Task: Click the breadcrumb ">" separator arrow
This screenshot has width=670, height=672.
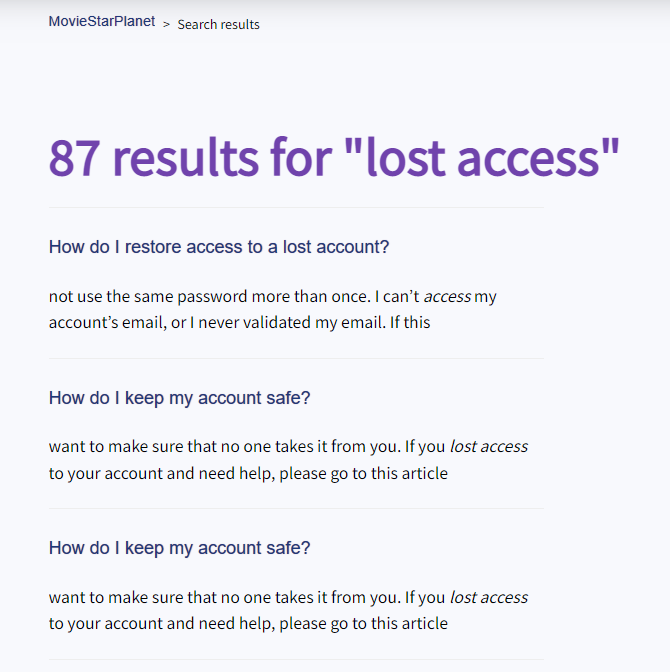Action: [166, 24]
